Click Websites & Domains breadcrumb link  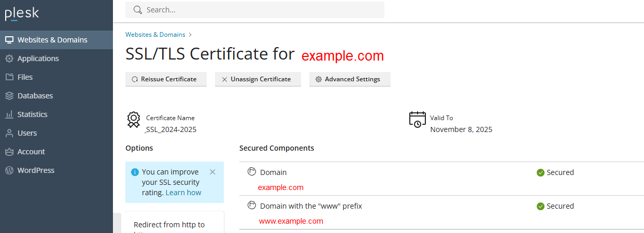(155, 35)
